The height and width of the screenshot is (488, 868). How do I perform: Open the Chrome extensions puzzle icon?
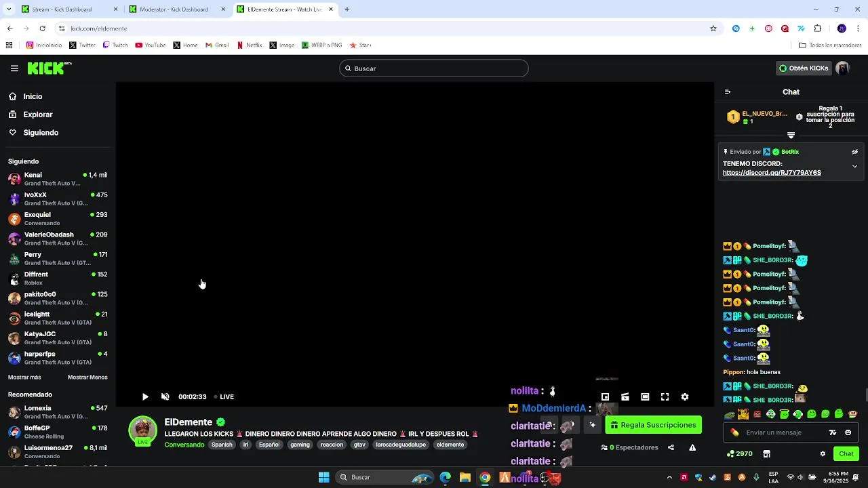[x=818, y=28]
